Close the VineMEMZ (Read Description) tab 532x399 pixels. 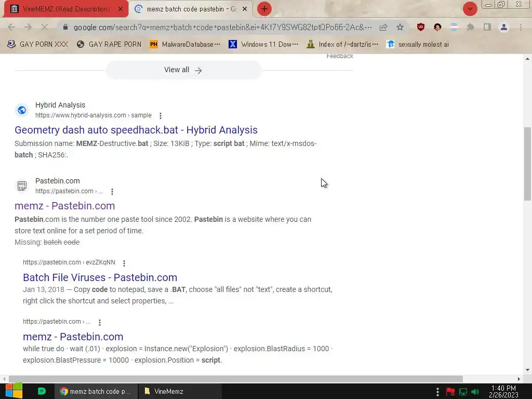click(x=120, y=9)
